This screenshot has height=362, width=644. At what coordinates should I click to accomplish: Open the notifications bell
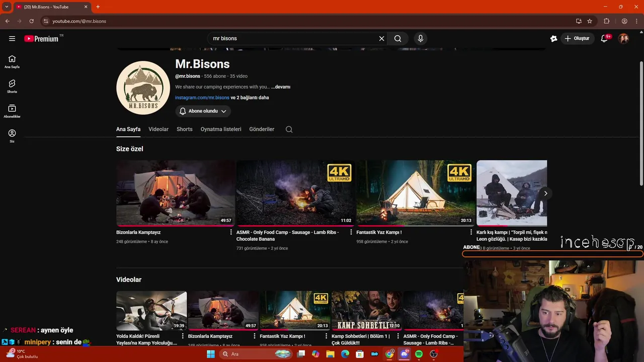[605, 38]
